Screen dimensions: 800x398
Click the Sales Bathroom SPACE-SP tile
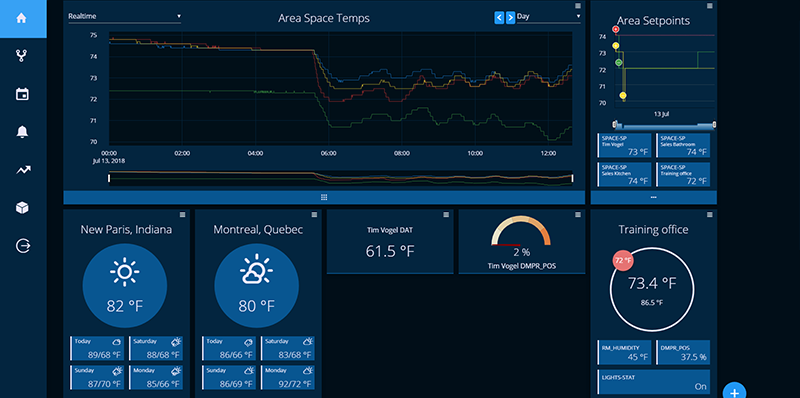click(683, 145)
